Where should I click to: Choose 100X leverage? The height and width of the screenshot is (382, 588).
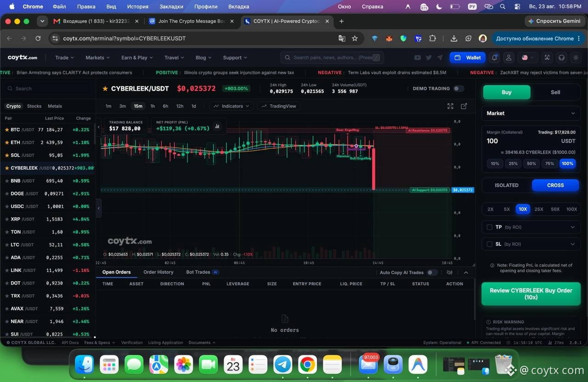click(571, 209)
